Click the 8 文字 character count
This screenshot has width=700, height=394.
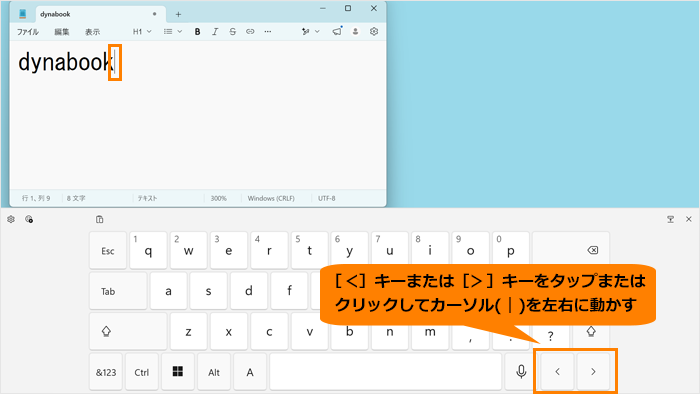(x=76, y=198)
